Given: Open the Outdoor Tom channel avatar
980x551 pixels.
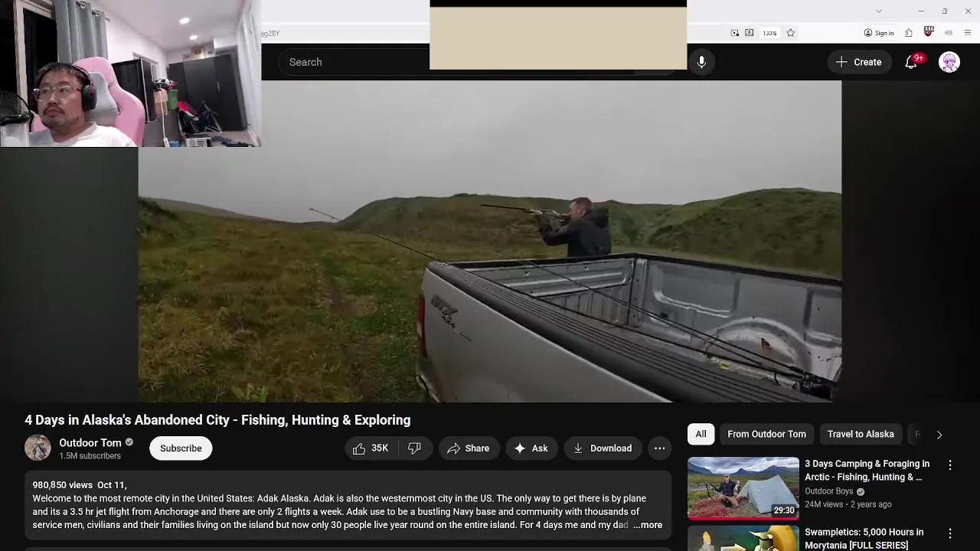Looking at the screenshot, I should pos(38,448).
